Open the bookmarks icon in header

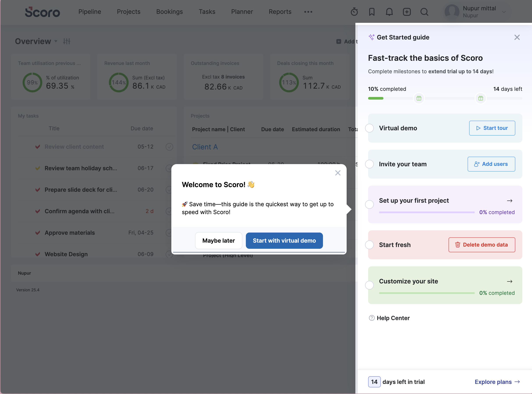tap(372, 12)
